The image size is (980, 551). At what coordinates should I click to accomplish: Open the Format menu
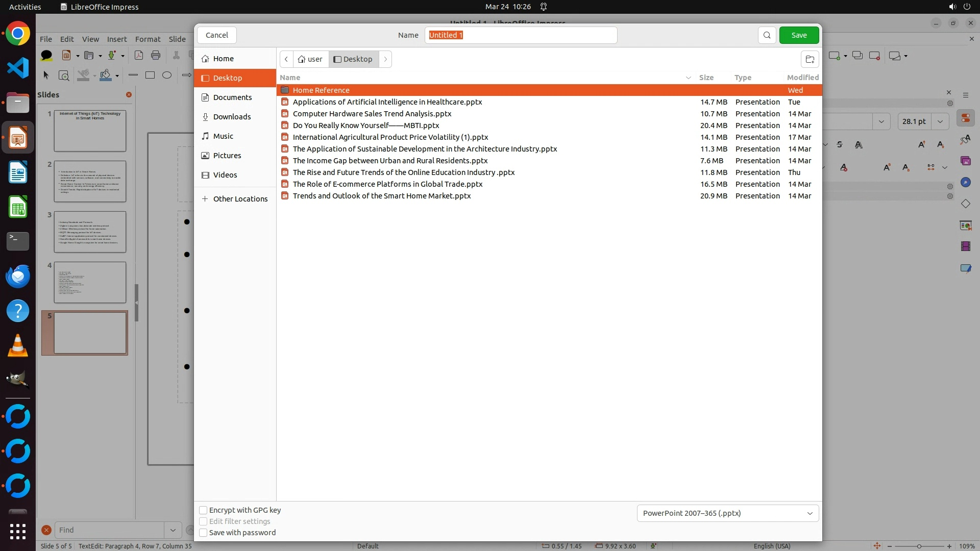148,39
